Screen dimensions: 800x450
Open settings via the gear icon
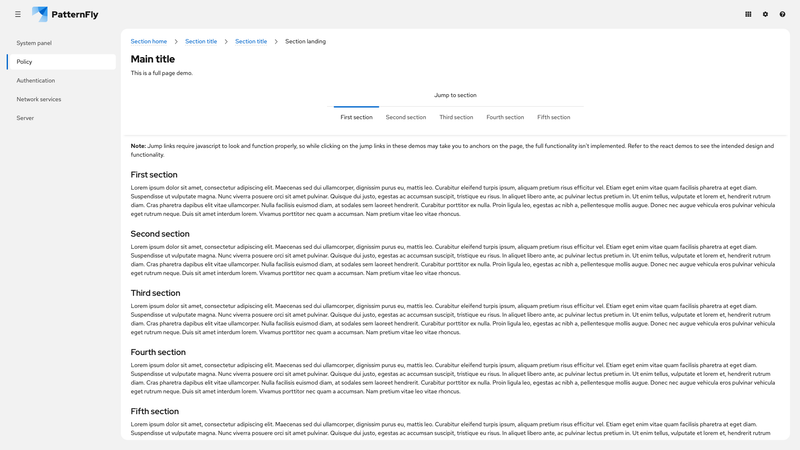[x=765, y=14]
